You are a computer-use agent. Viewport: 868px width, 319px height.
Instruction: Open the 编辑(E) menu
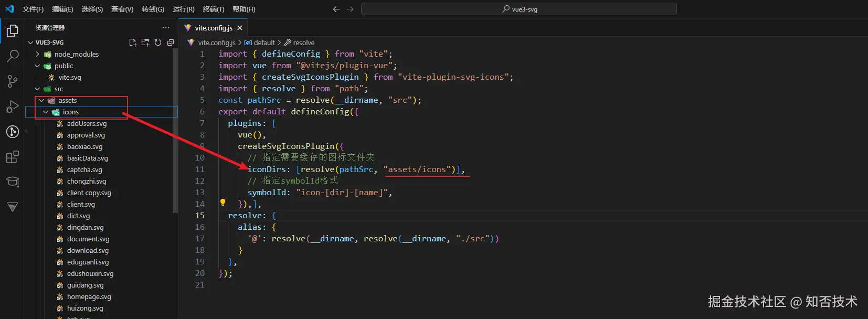click(x=62, y=9)
